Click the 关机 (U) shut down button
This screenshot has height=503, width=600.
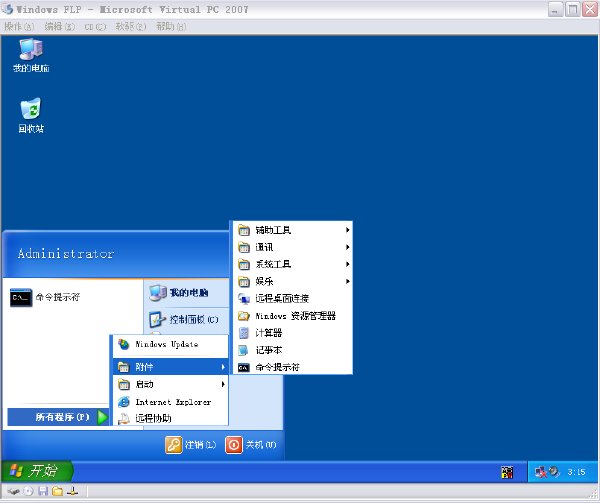click(251, 445)
